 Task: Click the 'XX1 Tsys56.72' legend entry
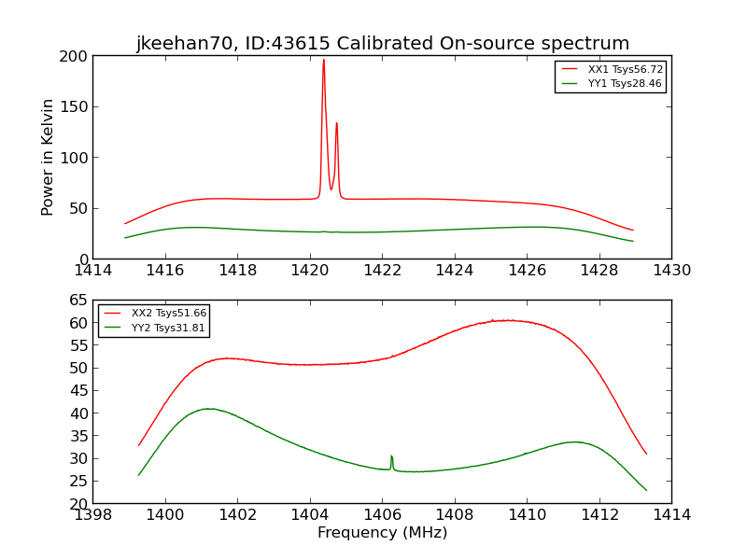click(625, 69)
